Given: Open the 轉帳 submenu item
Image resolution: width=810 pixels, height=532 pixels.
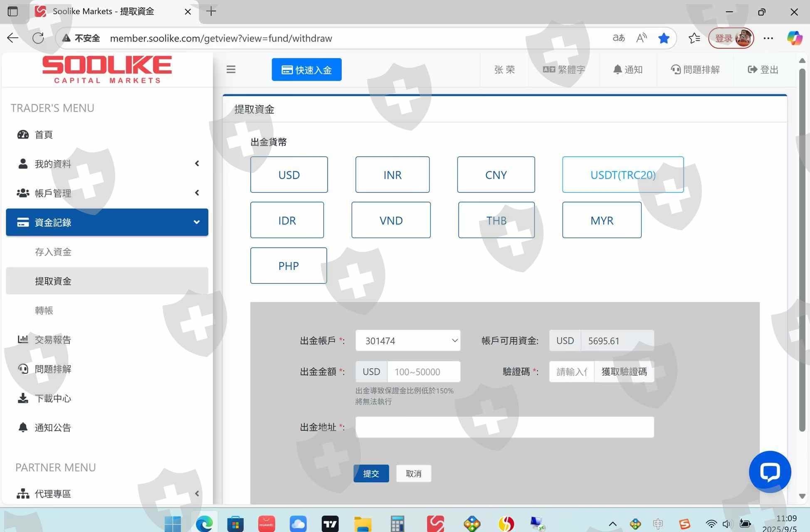Looking at the screenshot, I should pos(44,310).
